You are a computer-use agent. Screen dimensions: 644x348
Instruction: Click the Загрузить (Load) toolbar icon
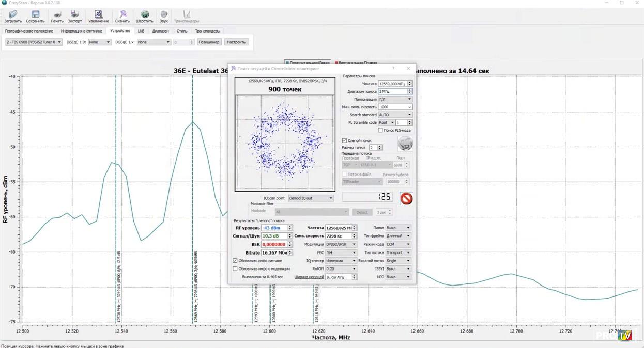[x=13, y=16]
